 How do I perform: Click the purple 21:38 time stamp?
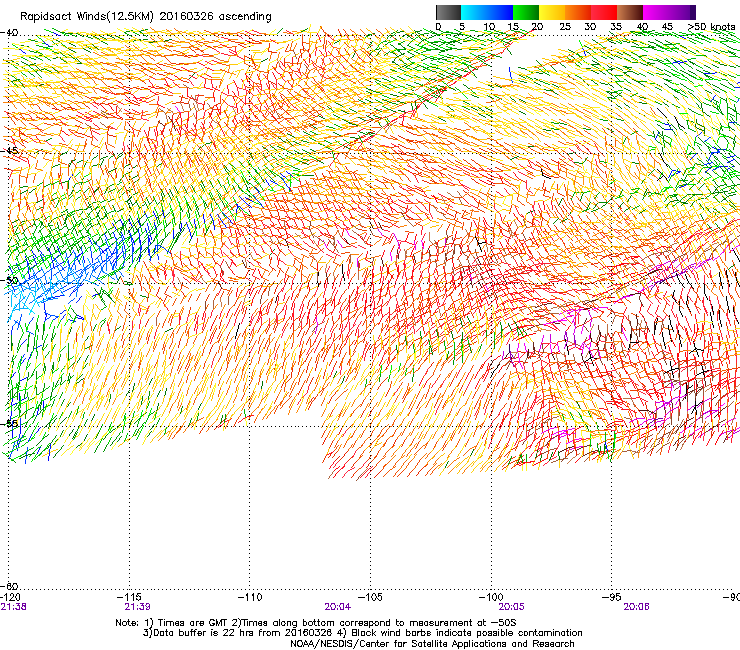pos(13,607)
